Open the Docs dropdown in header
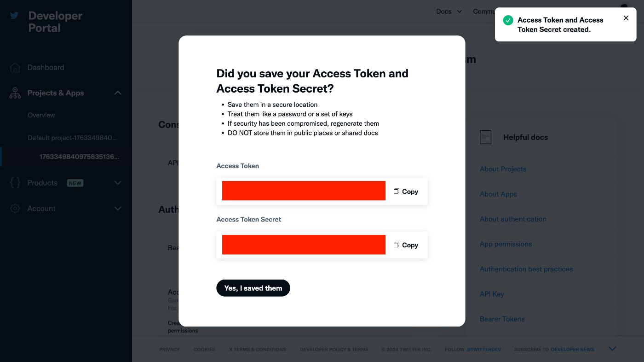 (449, 12)
